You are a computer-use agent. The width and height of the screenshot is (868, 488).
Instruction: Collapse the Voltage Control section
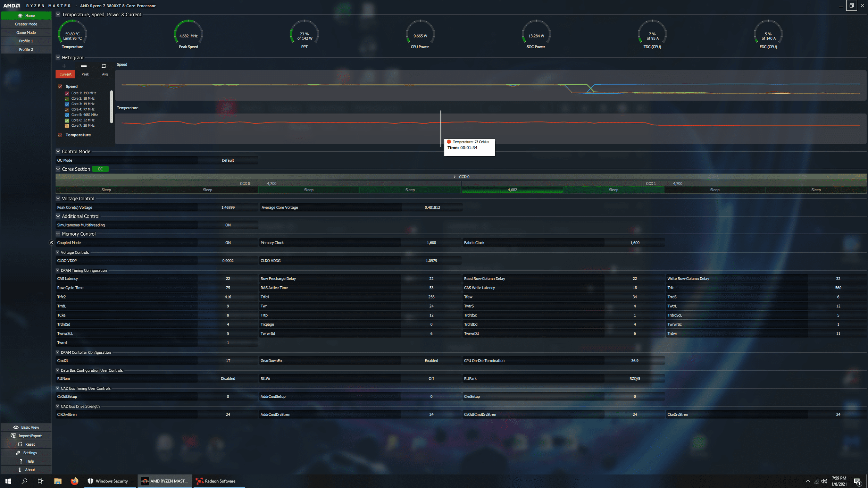pyautogui.click(x=58, y=199)
